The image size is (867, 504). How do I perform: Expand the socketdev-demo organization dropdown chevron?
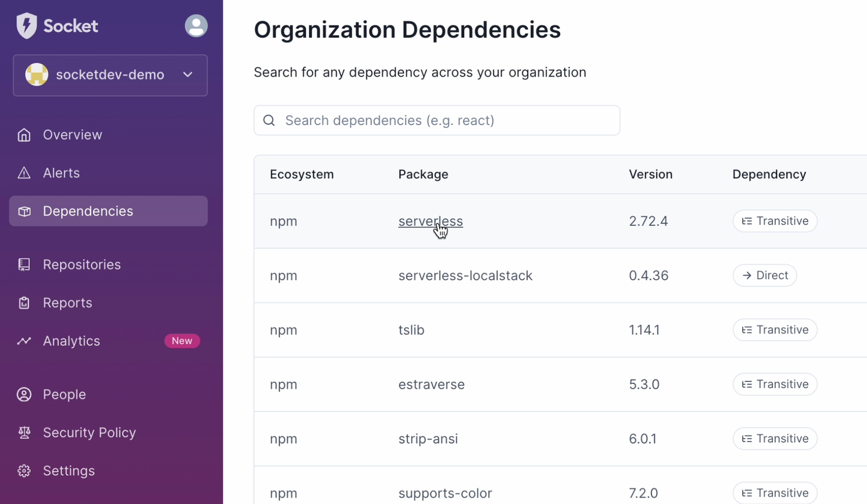coord(187,75)
